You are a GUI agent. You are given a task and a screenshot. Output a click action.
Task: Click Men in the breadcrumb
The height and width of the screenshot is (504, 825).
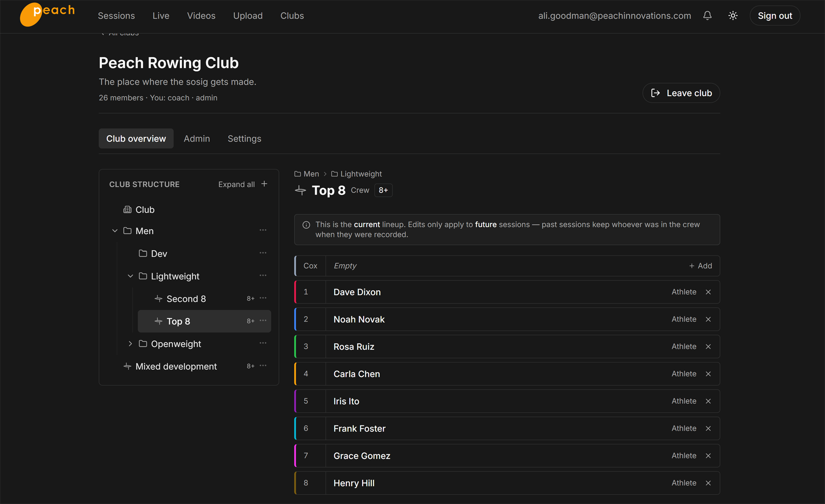point(307,174)
